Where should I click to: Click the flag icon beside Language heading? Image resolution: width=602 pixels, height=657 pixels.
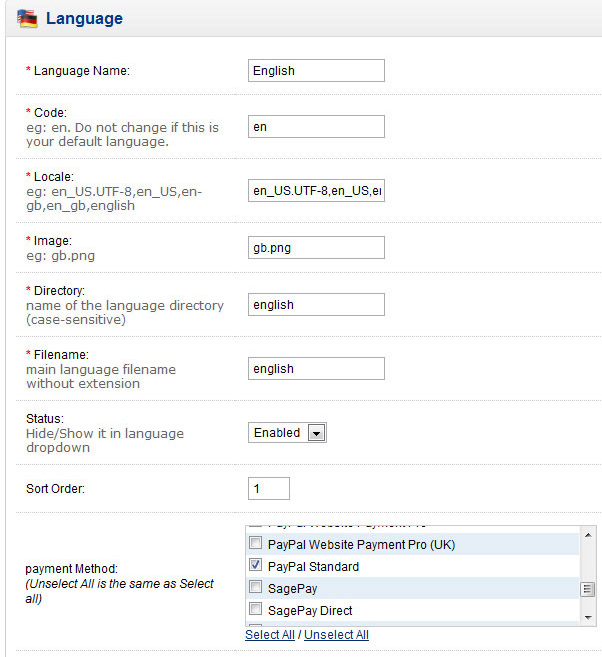[x=28, y=18]
